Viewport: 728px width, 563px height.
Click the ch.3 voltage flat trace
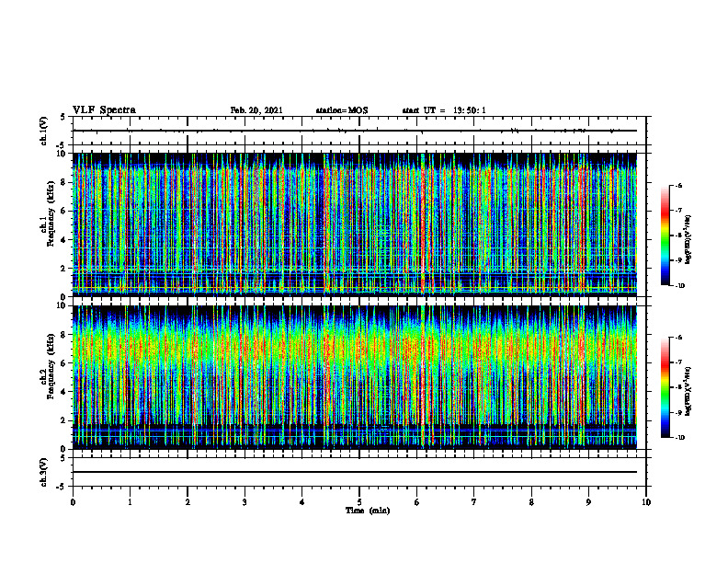click(x=355, y=472)
